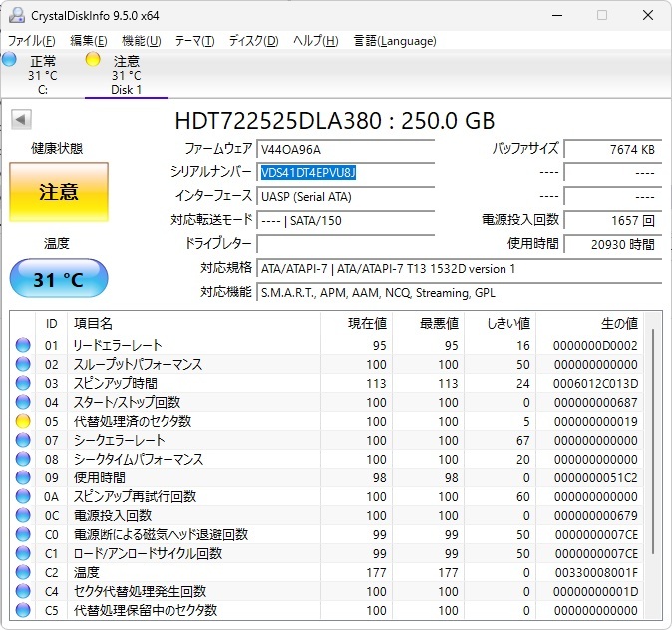672x630 pixels.
Task: Maximize the CrystalDiskInfo window
Action: 602,15
